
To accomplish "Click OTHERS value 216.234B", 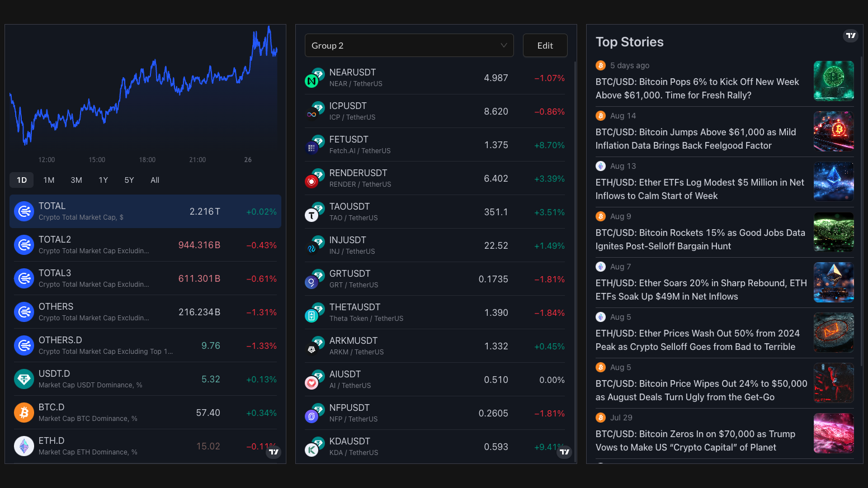I will click(x=199, y=312).
